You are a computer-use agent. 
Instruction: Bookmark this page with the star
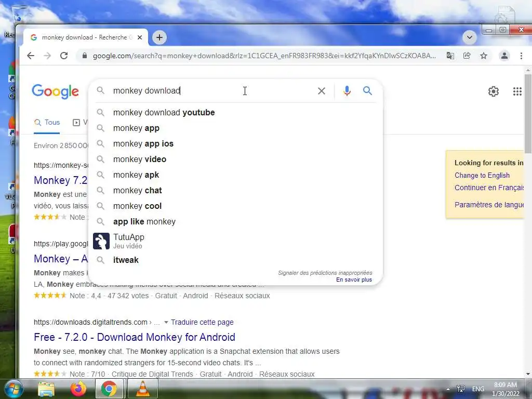click(x=484, y=56)
